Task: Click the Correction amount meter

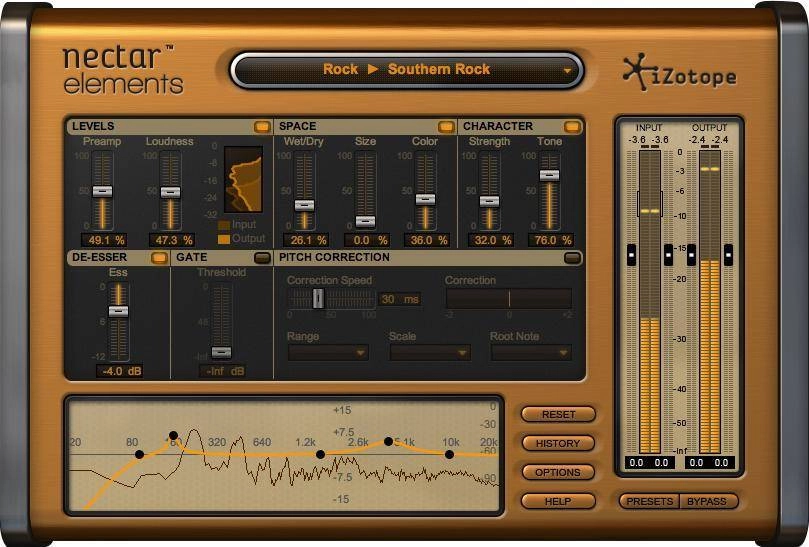Action: [x=509, y=299]
